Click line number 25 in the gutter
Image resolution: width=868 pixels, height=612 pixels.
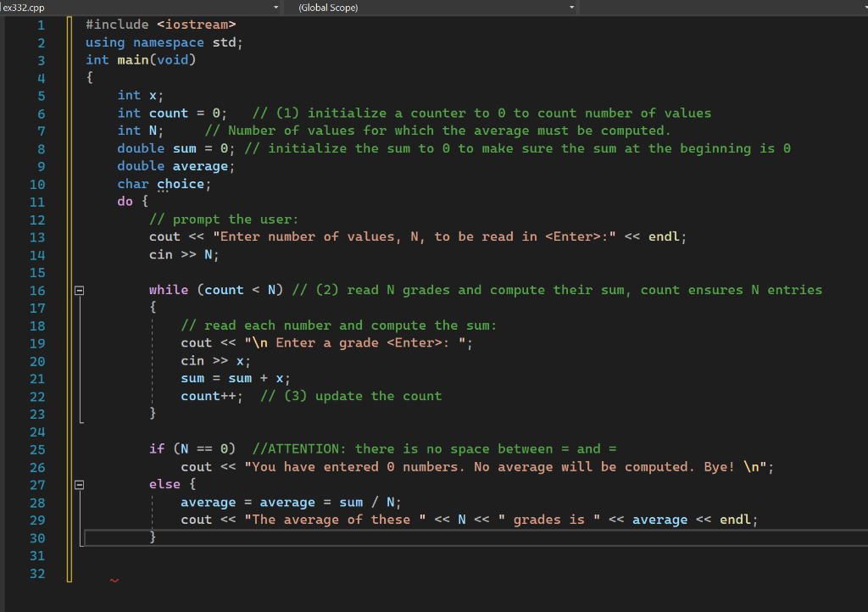coord(37,449)
